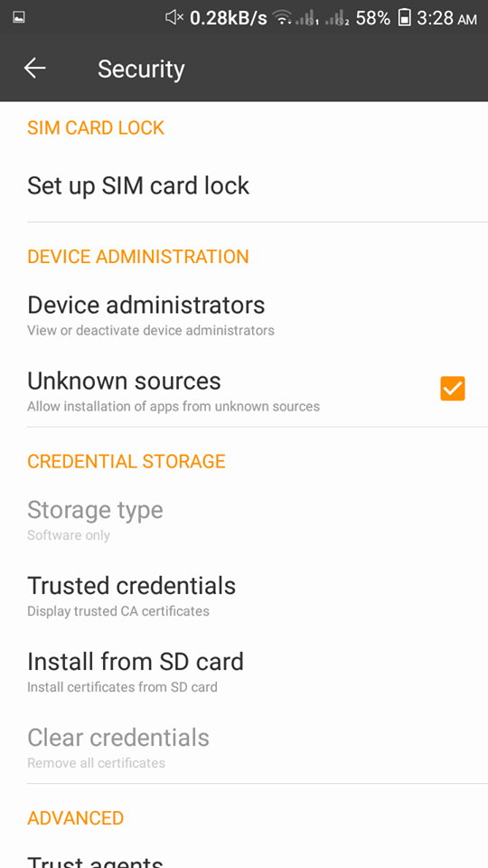Tap the SIM 2 signal strength icon
Screen dimensions: 488x868
[338, 18]
